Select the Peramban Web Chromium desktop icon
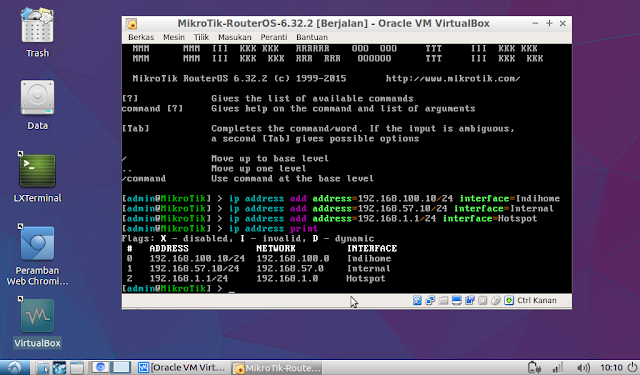This screenshot has height=375, width=640. [x=37, y=255]
